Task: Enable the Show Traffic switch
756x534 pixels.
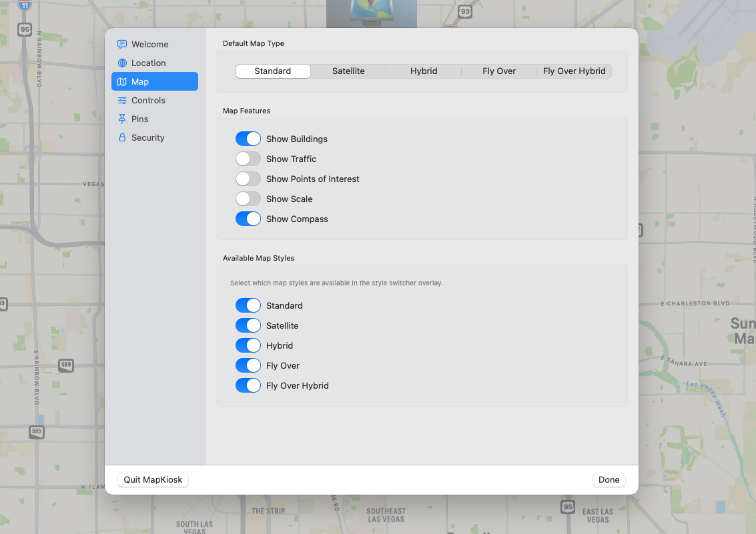Action: tap(248, 159)
